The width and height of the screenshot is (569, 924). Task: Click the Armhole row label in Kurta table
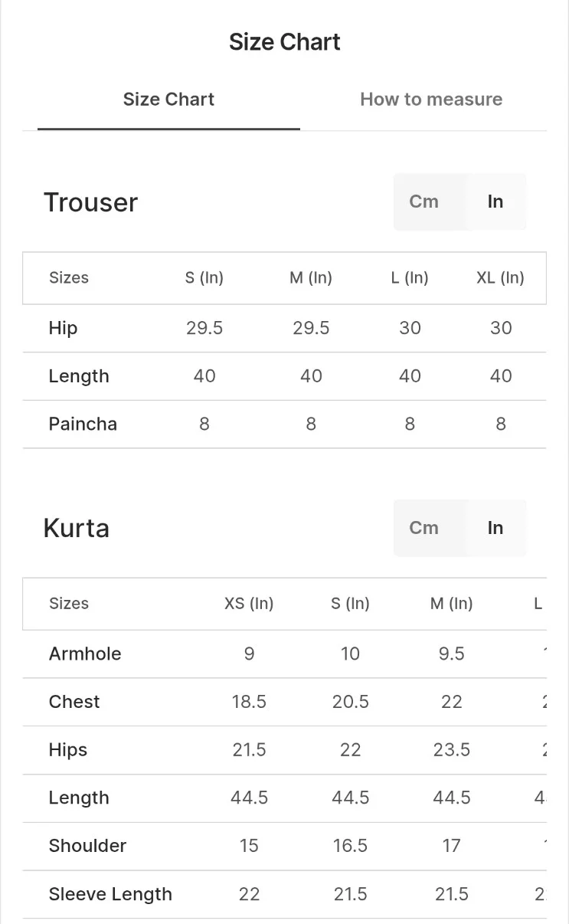click(85, 654)
